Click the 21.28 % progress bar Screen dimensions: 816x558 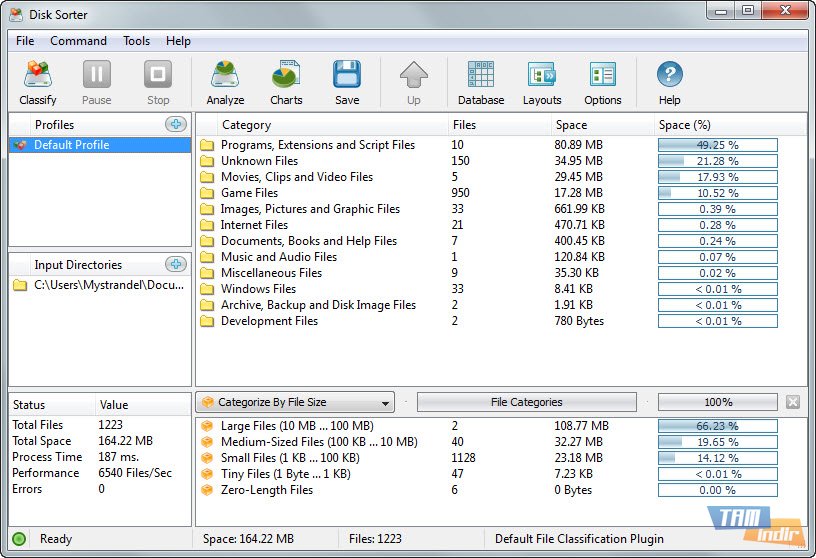point(718,161)
